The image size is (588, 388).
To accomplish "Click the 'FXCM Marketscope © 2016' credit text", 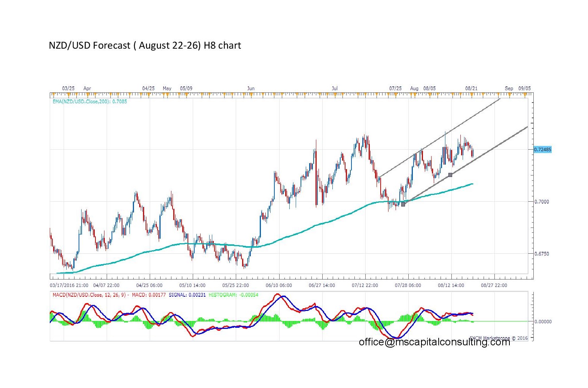I will point(499,338).
